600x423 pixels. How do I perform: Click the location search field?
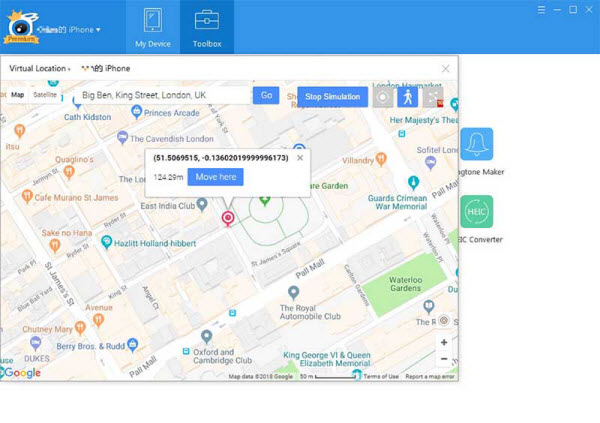pyautogui.click(x=163, y=95)
